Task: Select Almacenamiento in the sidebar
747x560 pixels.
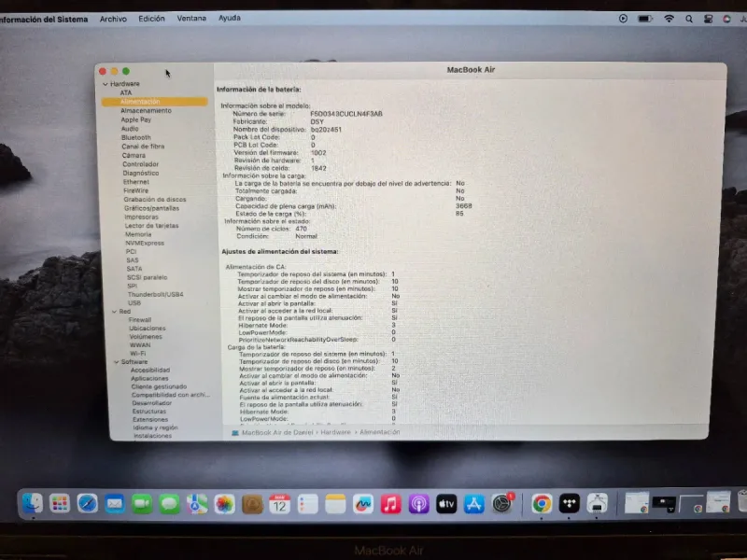Action: 146,110
